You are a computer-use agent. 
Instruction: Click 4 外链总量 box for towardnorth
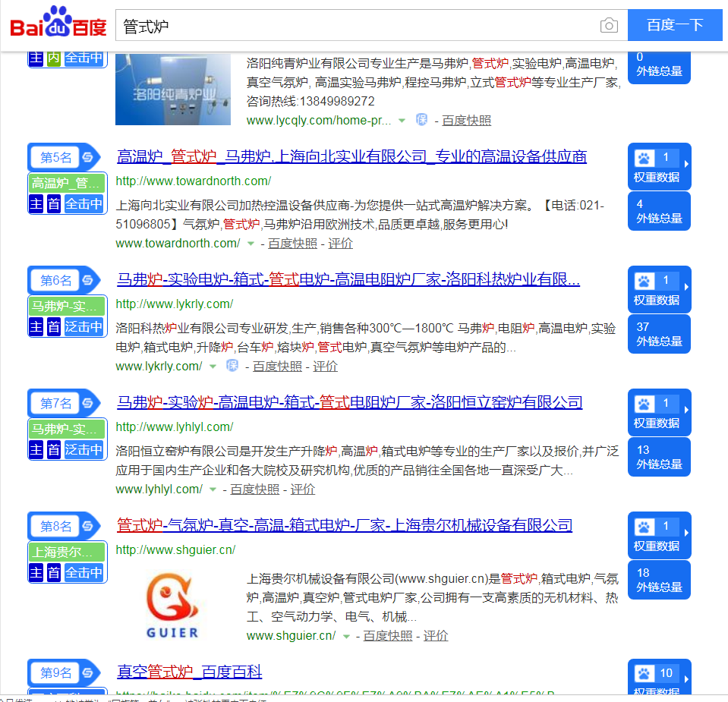[659, 211]
